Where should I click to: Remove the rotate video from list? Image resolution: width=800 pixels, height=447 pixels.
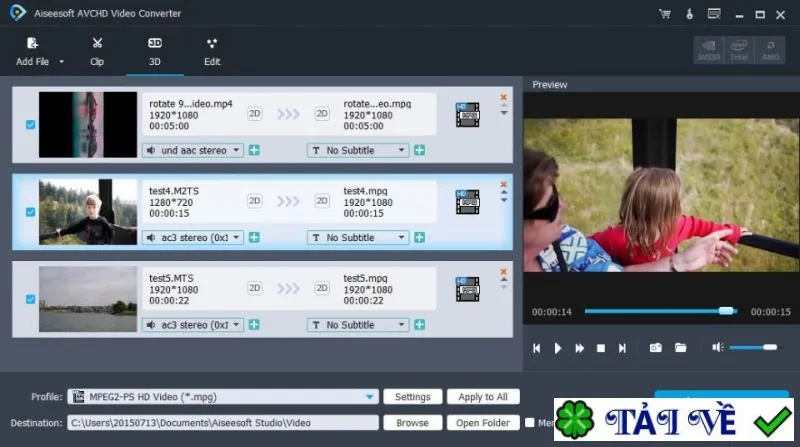504,97
